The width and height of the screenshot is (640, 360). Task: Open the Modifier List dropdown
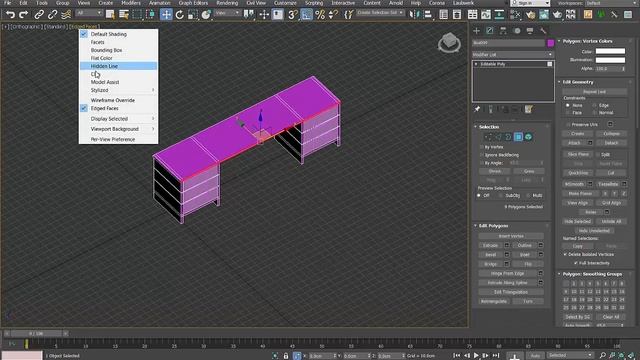click(x=512, y=54)
